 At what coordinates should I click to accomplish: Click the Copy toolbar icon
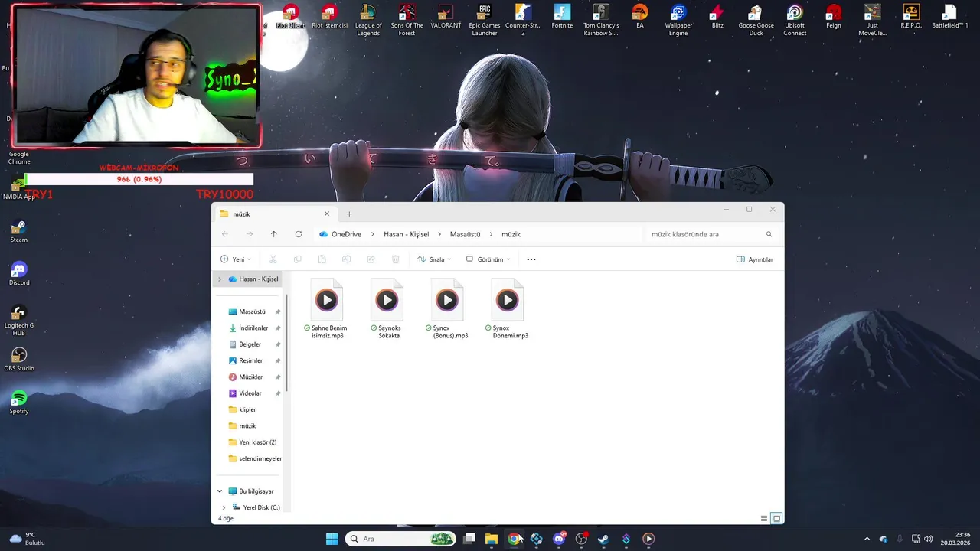298,259
